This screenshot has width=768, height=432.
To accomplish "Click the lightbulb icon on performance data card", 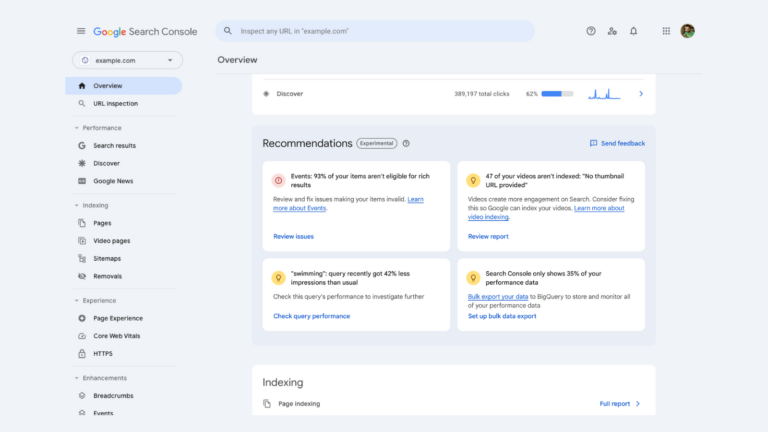I will [473, 278].
